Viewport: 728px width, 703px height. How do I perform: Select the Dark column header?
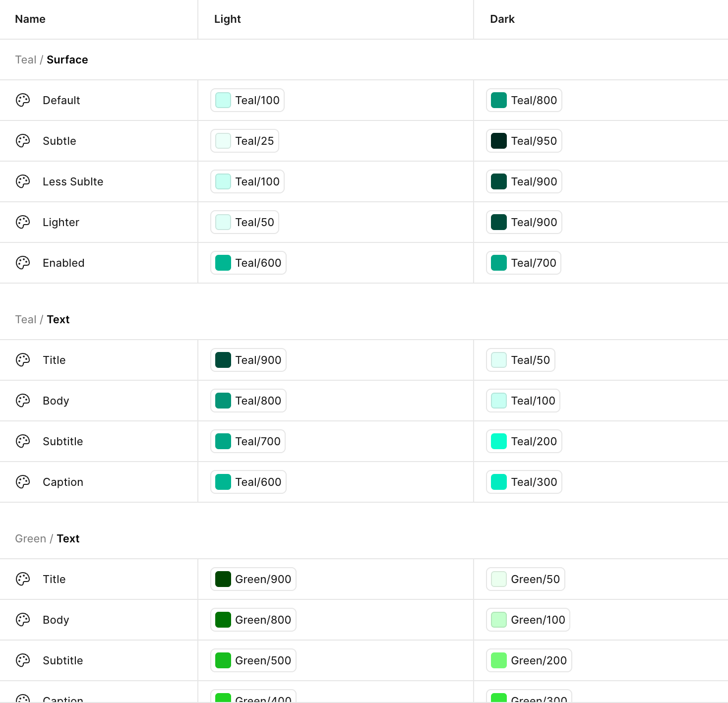(x=502, y=19)
